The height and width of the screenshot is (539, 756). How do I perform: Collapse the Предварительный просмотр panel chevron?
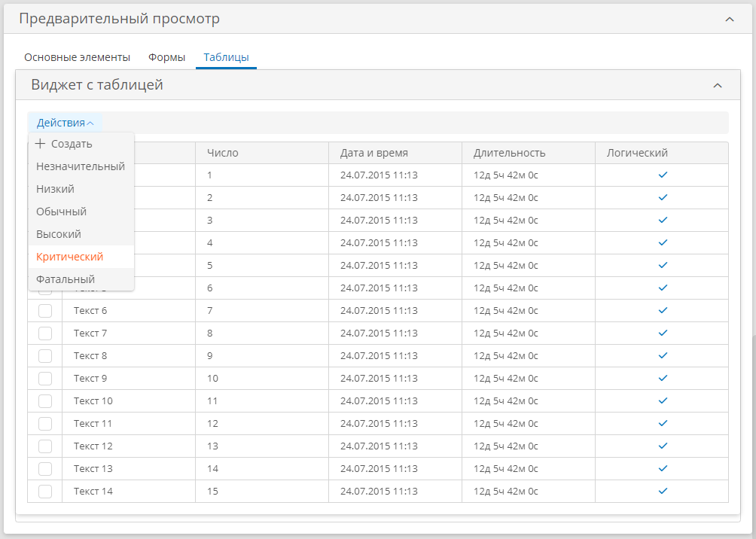(x=730, y=20)
